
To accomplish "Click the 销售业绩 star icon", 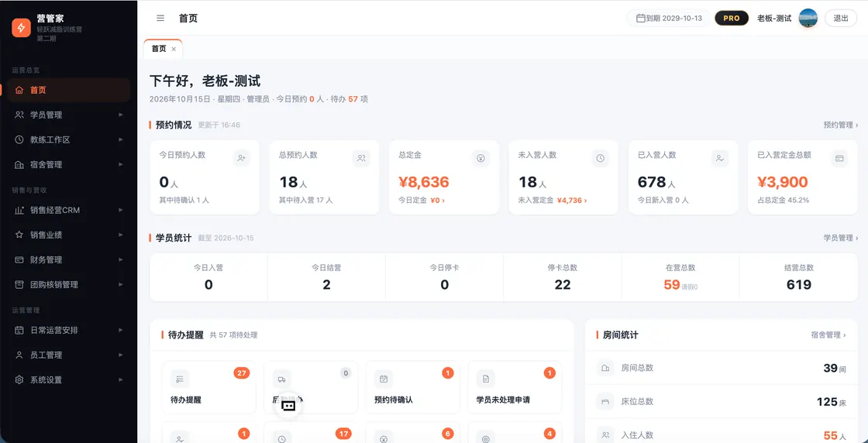I will tap(19, 235).
